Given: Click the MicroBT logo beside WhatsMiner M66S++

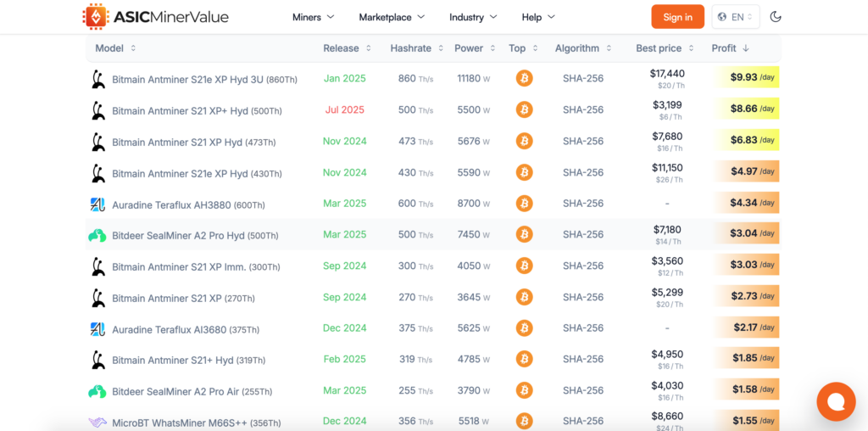Looking at the screenshot, I should [x=97, y=423].
